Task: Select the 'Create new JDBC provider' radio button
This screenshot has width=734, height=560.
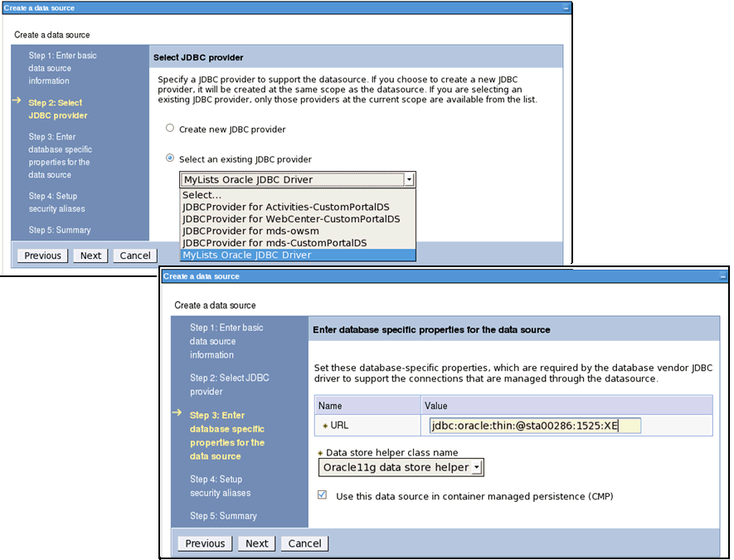Action: point(170,128)
